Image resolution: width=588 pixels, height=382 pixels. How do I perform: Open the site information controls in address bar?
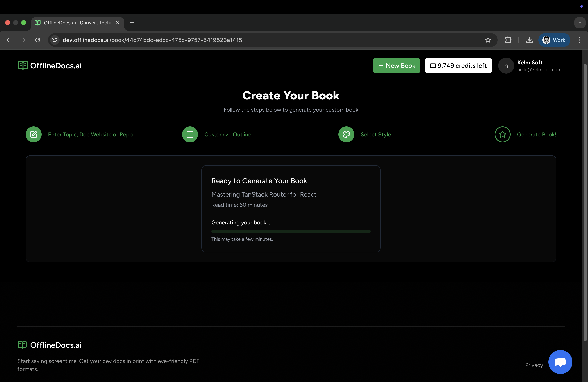click(54, 40)
